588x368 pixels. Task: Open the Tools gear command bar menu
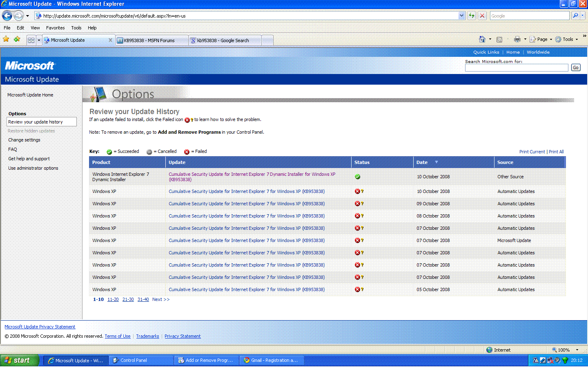[x=567, y=39]
